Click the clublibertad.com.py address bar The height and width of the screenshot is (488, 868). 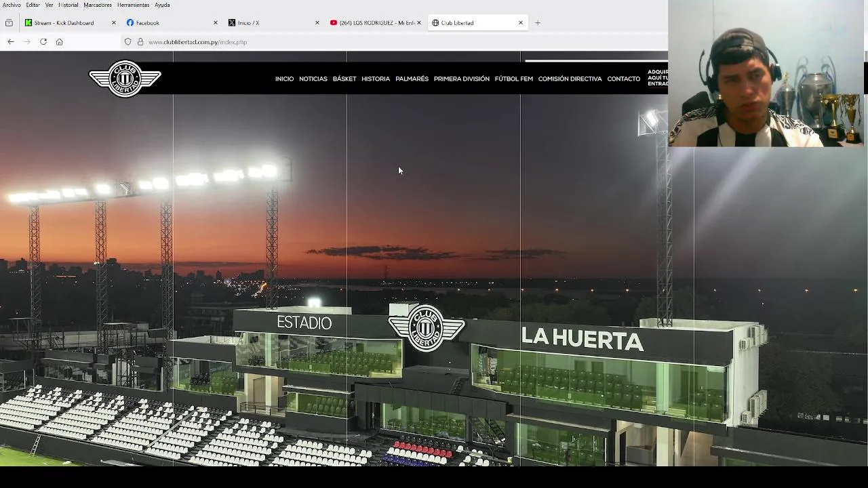pyautogui.click(x=393, y=42)
